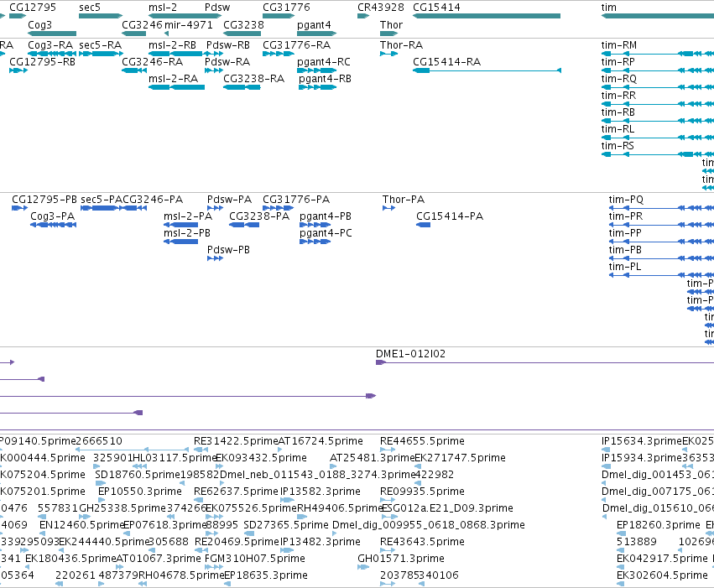Select the pgant4-RC transcript
The image size is (714, 588).
click(x=316, y=70)
